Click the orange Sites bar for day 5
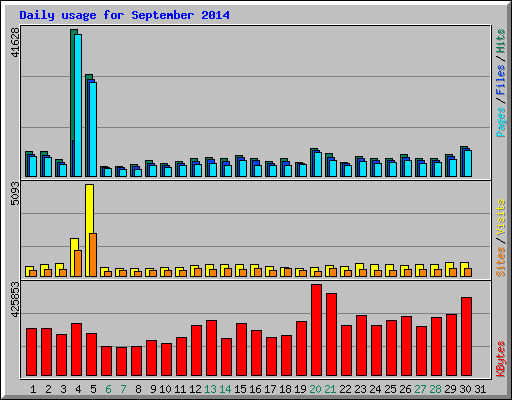 click(93, 255)
